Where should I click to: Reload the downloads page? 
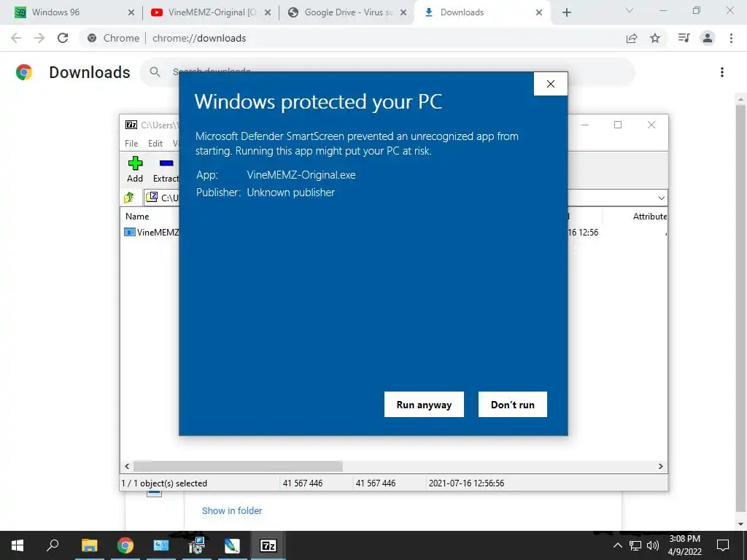pyautogui.click(x=63, y=38)
